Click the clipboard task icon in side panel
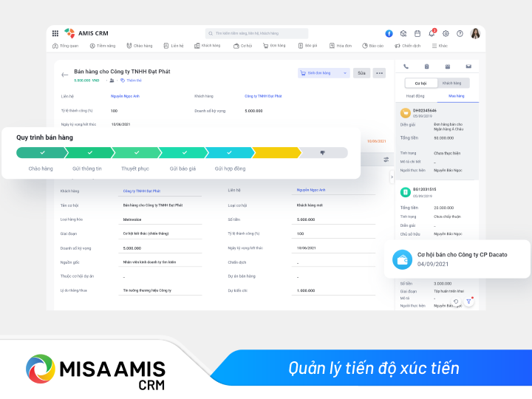Viewport: 532px width, 399px height. (426, 66)
